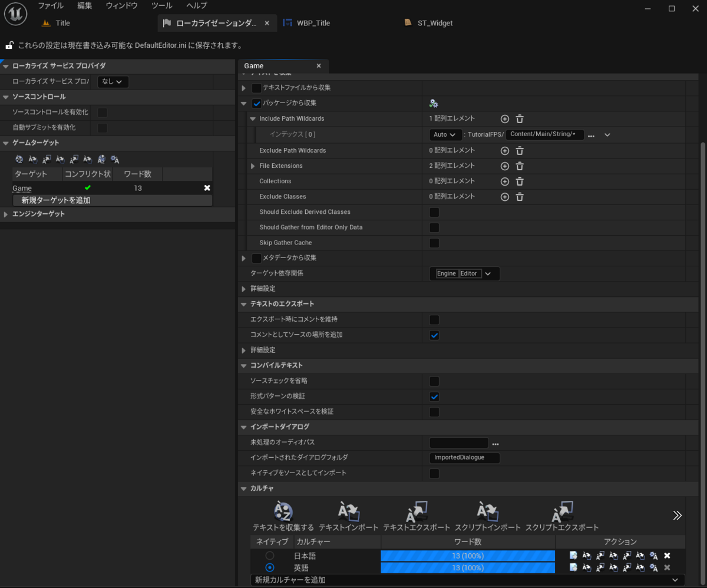This screenshot has width=707, height=588.
Task: Click the large スクリプトインポート icon
Action: click(488, 512)
